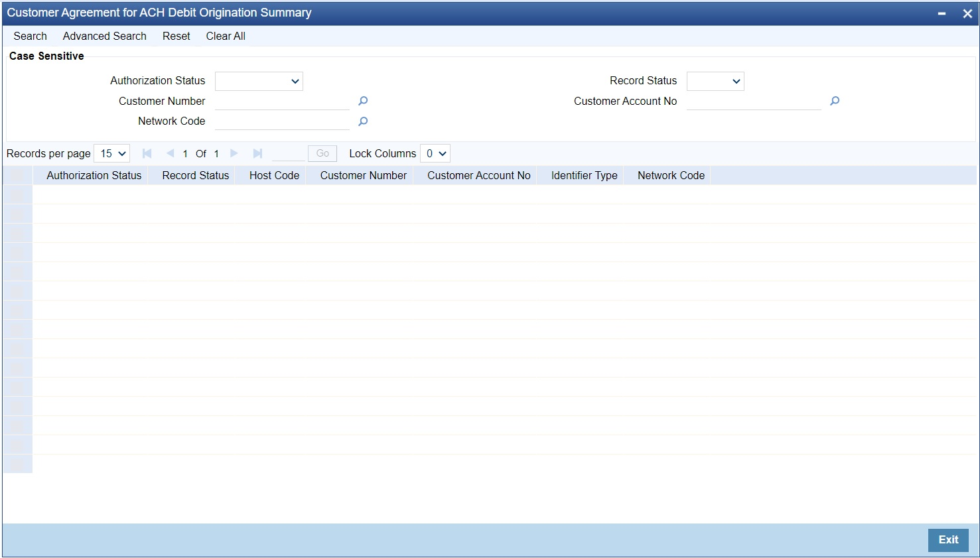Viewport: 980px width, 558px height.
Task: Go to previous page of records
Action: point(170,153)
